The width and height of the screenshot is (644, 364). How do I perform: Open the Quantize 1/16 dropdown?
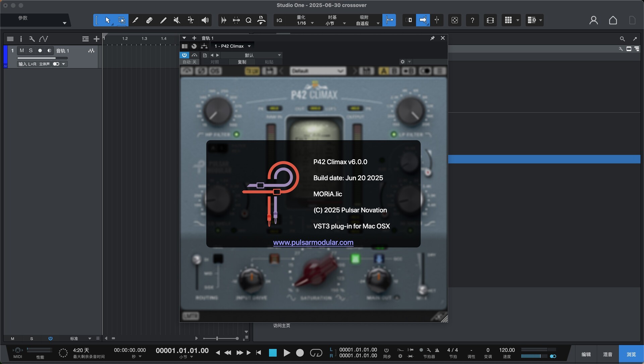click(305, 23)
